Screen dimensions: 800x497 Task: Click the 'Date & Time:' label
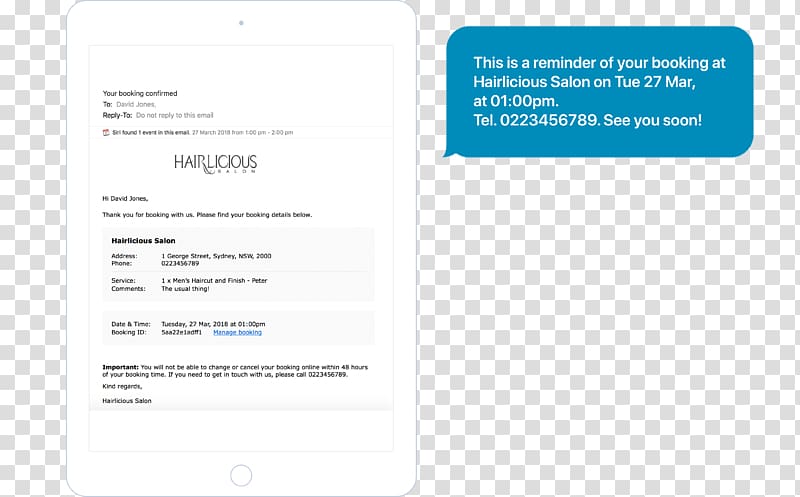point(131,324)
